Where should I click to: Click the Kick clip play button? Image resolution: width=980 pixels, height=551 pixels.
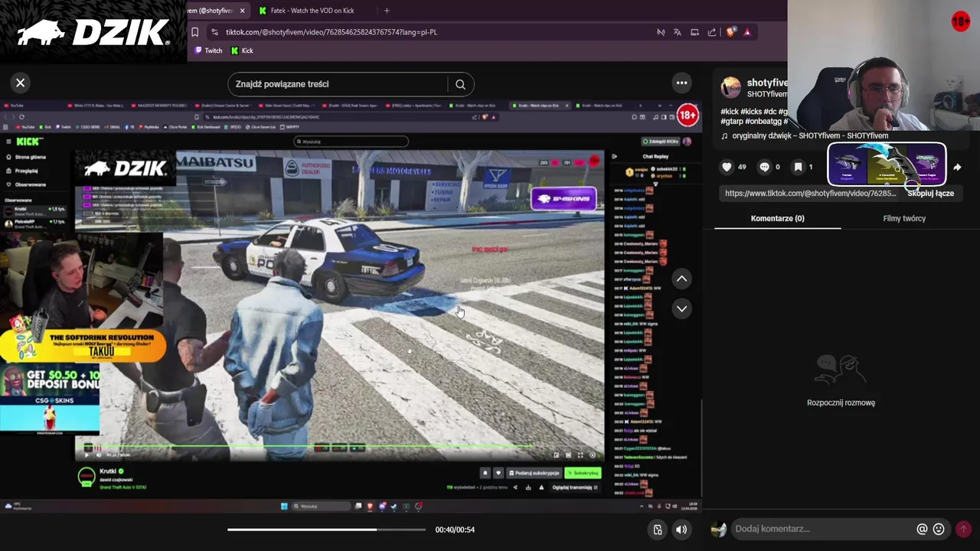pos(87,455)
